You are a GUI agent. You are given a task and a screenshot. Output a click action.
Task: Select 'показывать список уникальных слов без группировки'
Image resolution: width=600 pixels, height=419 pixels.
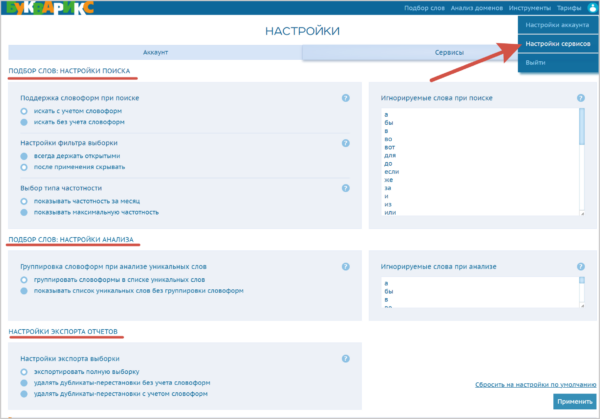[x=24, y=291]
